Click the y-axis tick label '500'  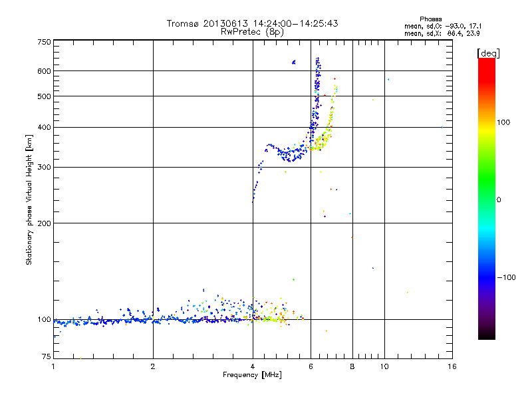[x=44, y=96]
